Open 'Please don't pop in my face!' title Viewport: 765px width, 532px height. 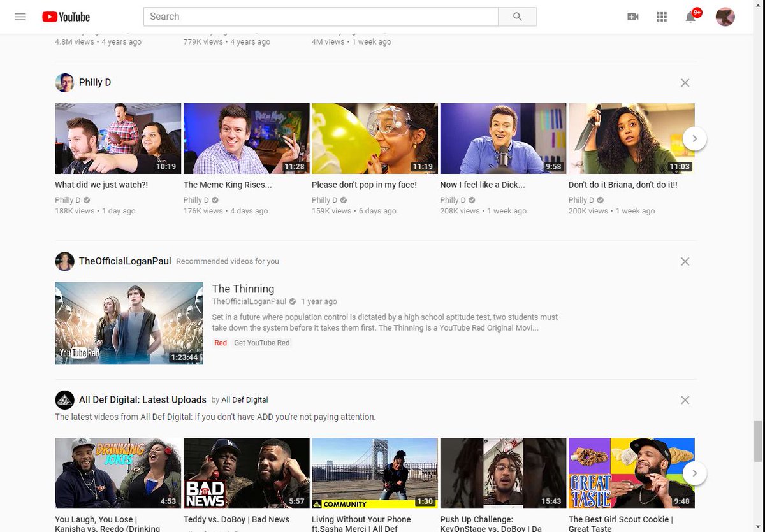pos(364,185)
